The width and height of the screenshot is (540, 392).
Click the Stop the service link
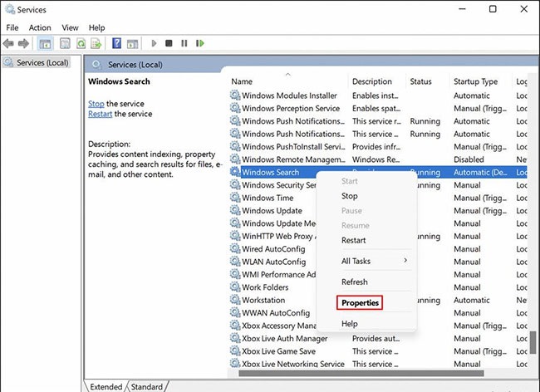click(x=96, y=103)
